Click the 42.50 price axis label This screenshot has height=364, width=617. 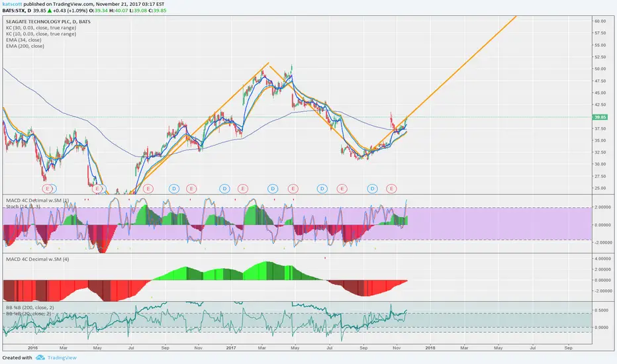click(600, 105)
